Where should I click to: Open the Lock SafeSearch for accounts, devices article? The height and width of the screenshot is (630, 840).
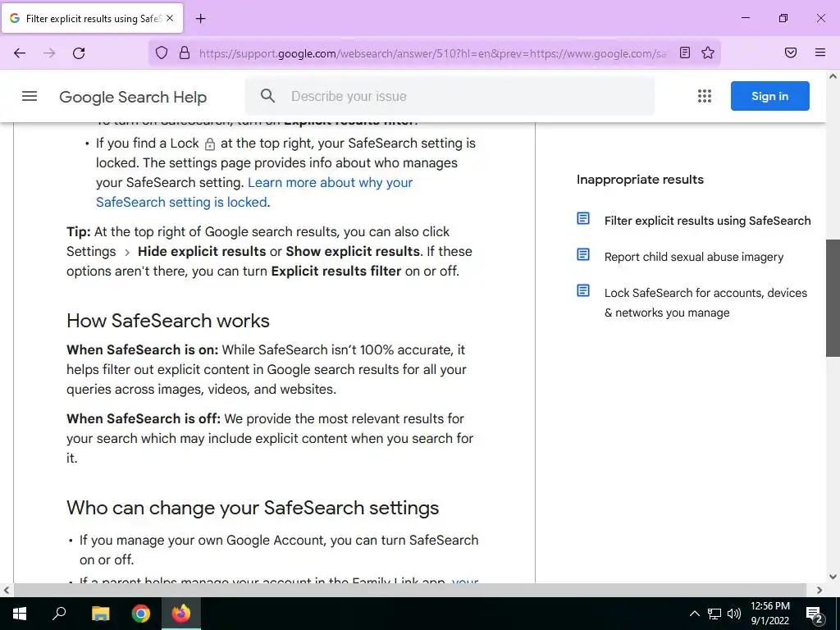(705, 303)
